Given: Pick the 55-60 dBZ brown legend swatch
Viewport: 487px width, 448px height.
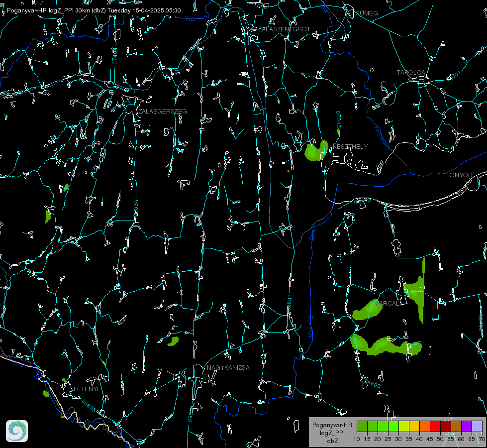Looking at the screenshot, I should (x=456, y=426).
